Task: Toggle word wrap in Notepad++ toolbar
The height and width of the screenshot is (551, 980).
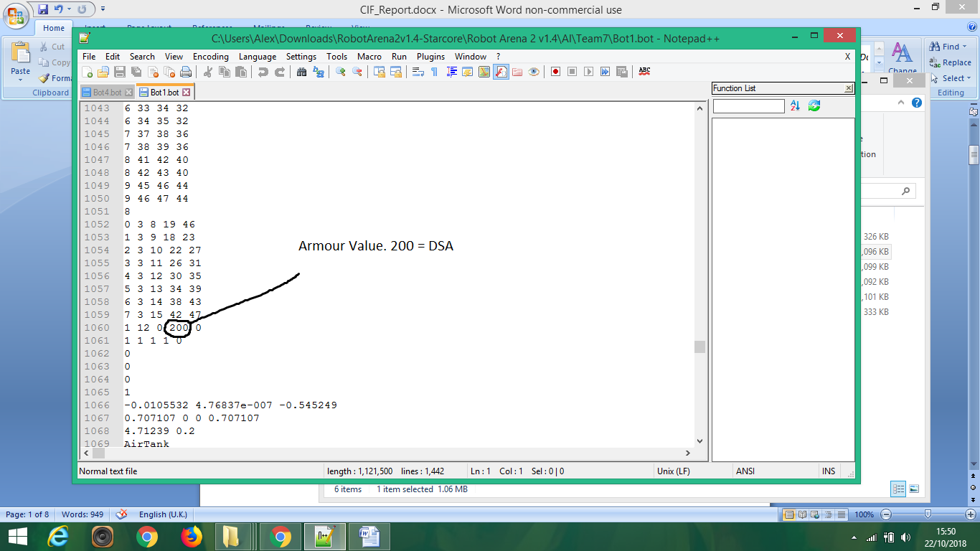Action: click(418, 72)
